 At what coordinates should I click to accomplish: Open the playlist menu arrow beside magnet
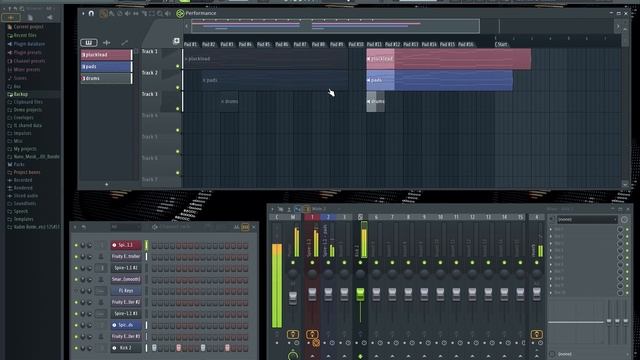point(83,13)
